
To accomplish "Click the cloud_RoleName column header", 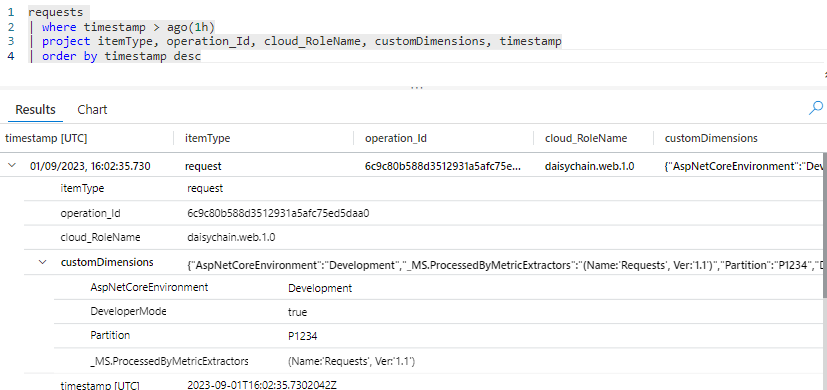I will coord(586,138).
